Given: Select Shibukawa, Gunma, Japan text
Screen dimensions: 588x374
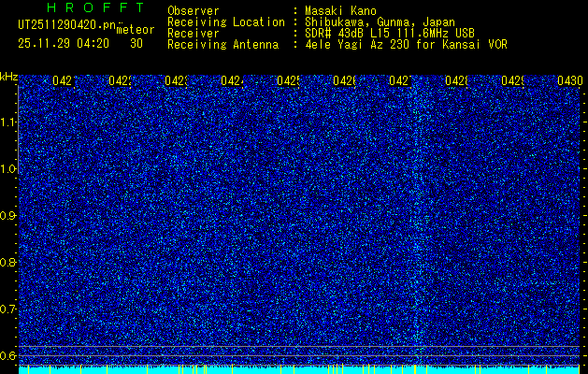Looking at the screenshot, I should [x=380, y=22].
